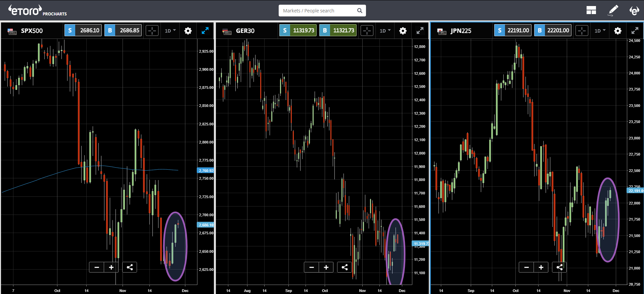Click the 21,000 price level on JPN225 axis
The image size is (644, 294).
tap(634, 268)
